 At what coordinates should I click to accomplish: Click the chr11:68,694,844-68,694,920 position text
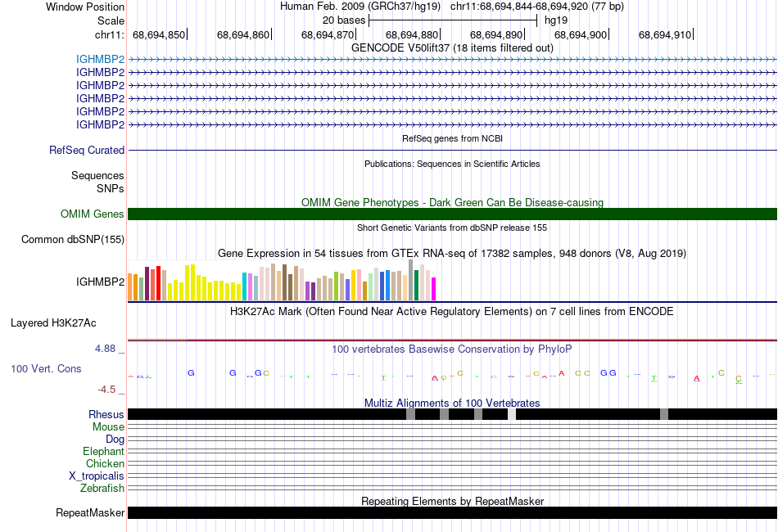[x=537, y=7]
